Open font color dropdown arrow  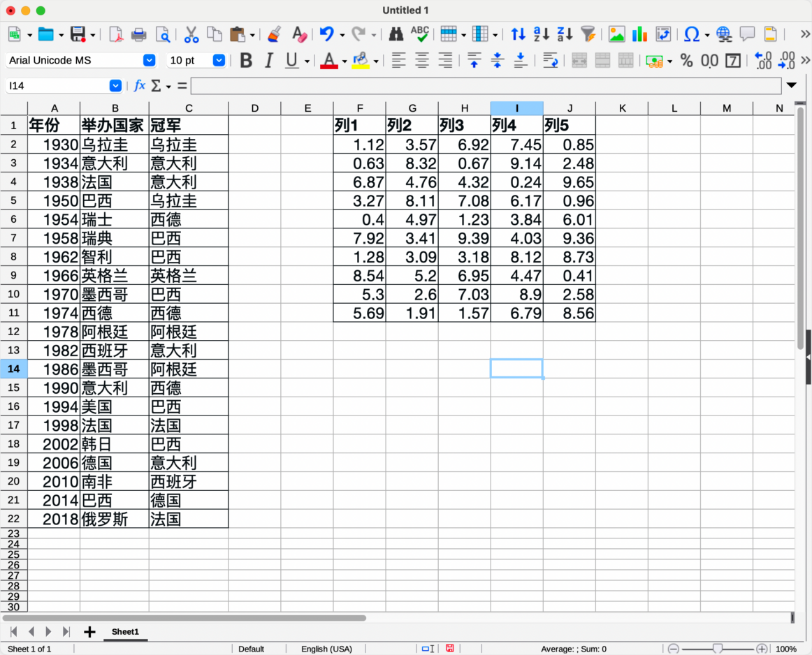[345, 61]
